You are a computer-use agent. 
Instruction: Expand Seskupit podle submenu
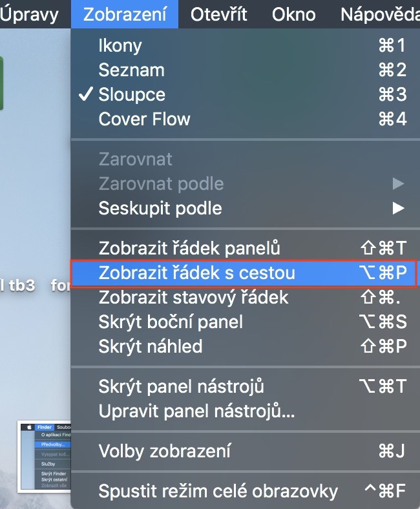160,208
